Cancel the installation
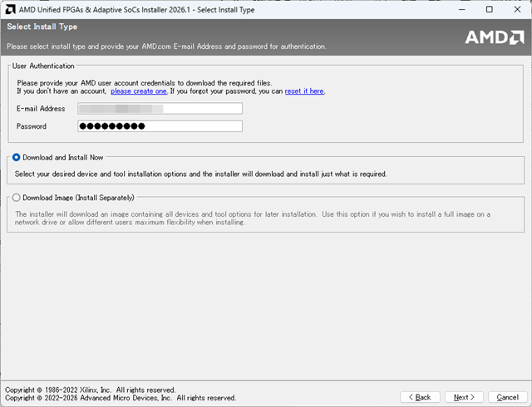Screen dimensions: 532x407 click(x=507, y=397)
